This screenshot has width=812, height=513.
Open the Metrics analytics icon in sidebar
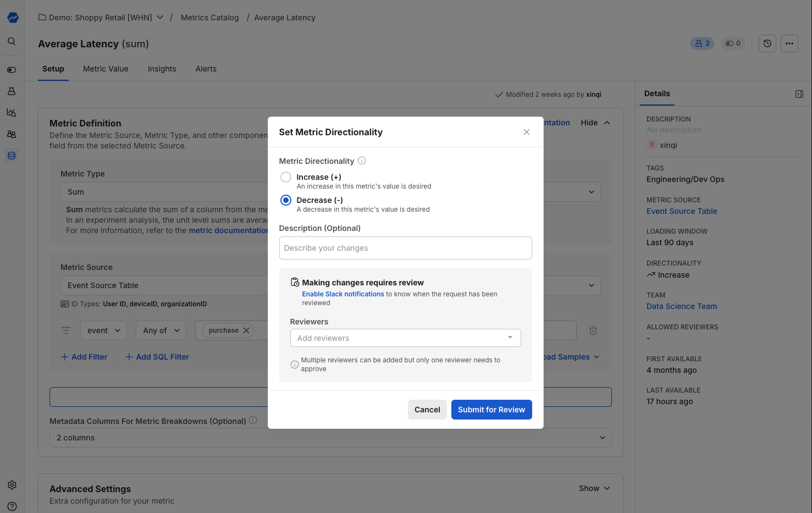(x=12, y=113)
